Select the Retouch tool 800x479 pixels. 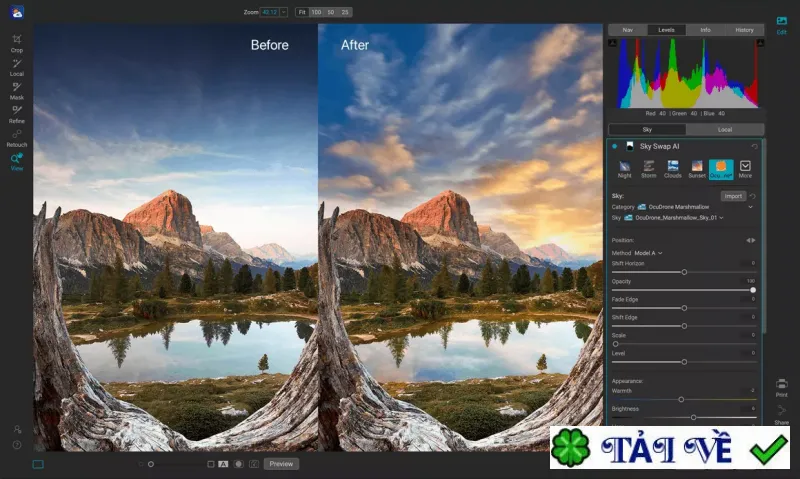pyautogui.click(x=17, y=138)
